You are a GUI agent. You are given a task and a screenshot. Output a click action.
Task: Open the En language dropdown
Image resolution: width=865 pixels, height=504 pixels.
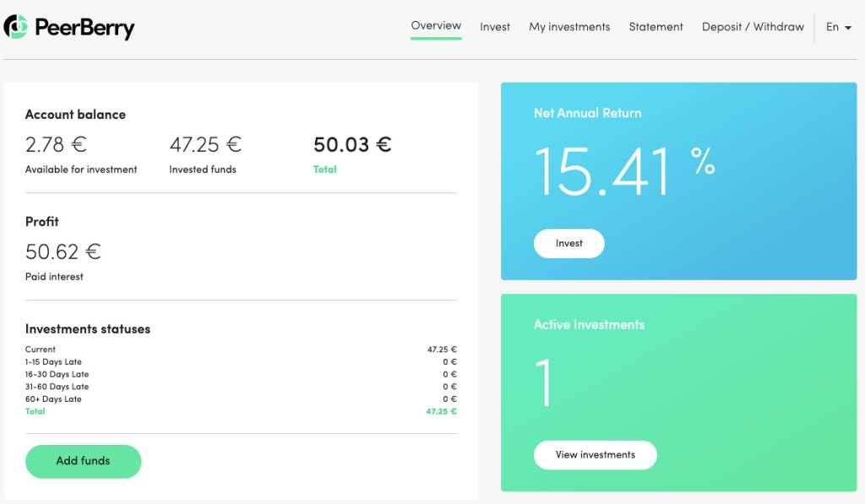coord(832,26)
